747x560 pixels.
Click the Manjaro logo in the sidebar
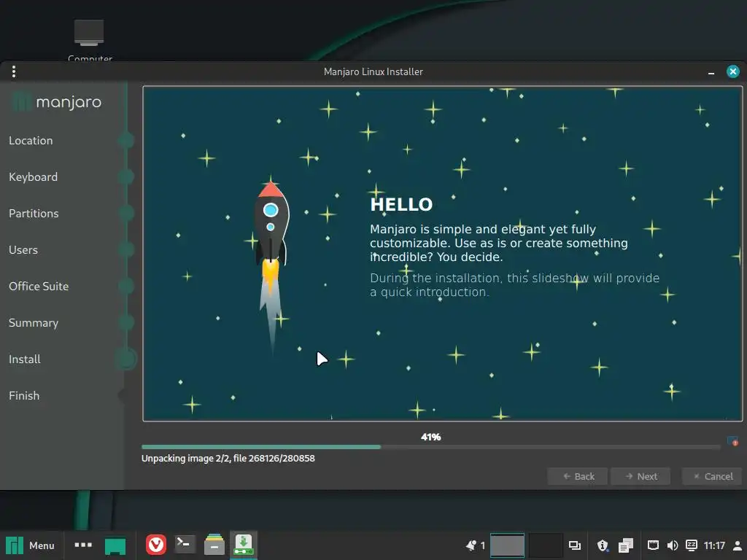(x=57, y=102)
